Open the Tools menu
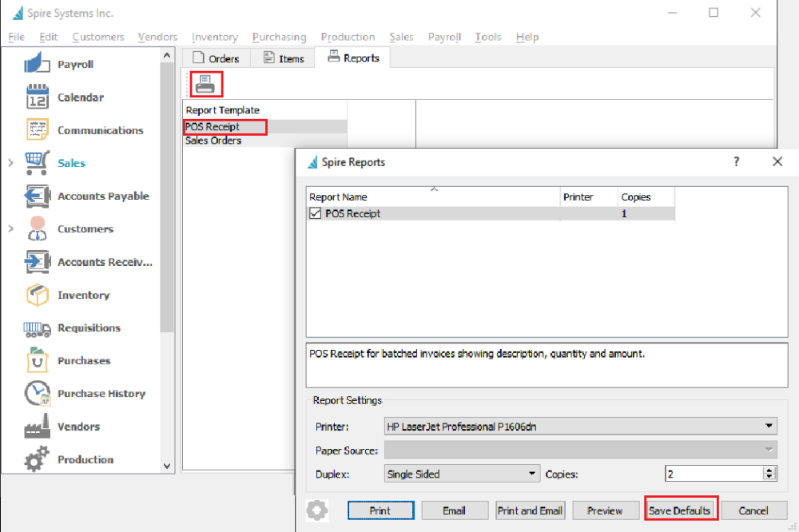 coord(487,37)
